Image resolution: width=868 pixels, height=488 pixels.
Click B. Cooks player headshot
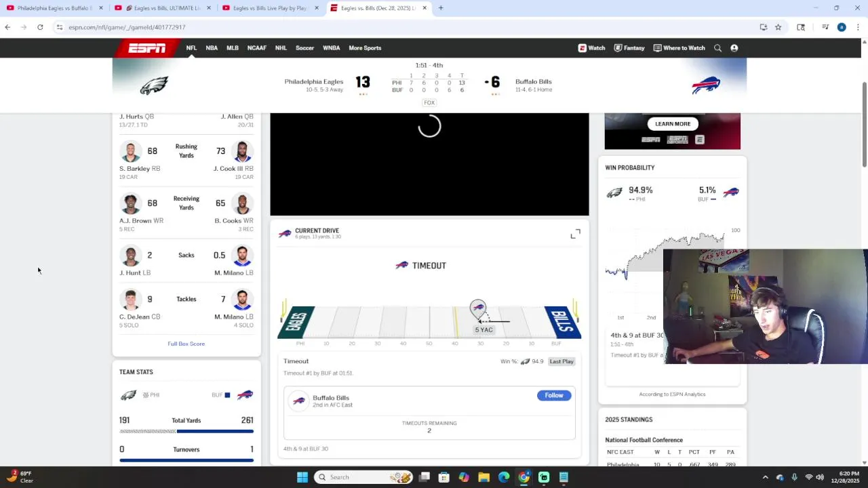coord(242,203)
